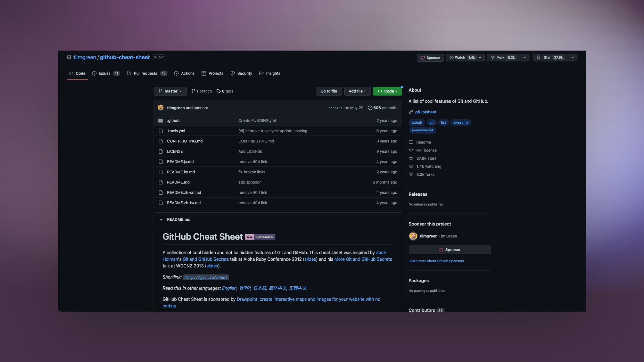The image size is (644, 362).
Task: Click the heart icon on the Sponsor button
Action: click(x=423, y=57)
